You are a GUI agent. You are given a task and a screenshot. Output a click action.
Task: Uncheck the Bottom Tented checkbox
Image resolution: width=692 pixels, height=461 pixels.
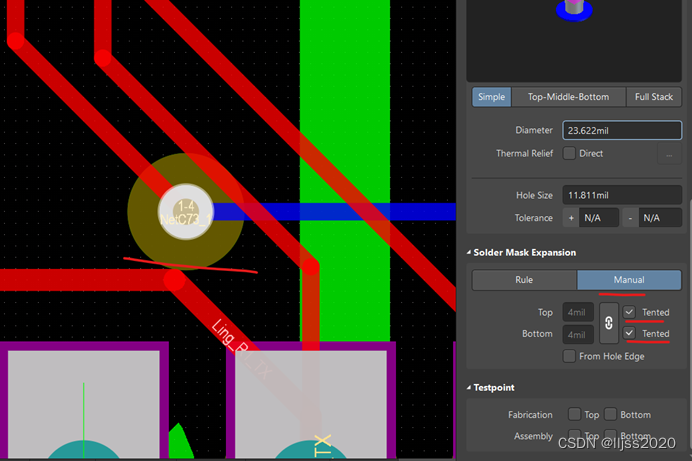pyautogui.click(x=629, y=333)
